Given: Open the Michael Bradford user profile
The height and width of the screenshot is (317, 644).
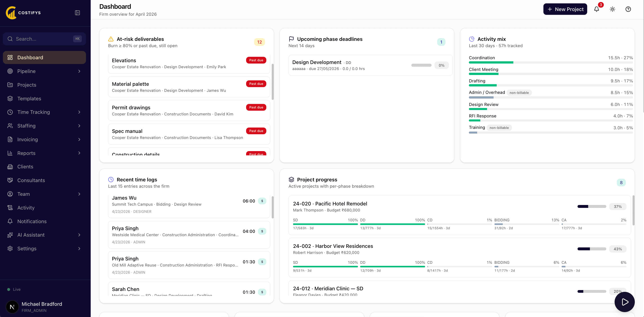Looking at the screenshot, I should [45, 307].
